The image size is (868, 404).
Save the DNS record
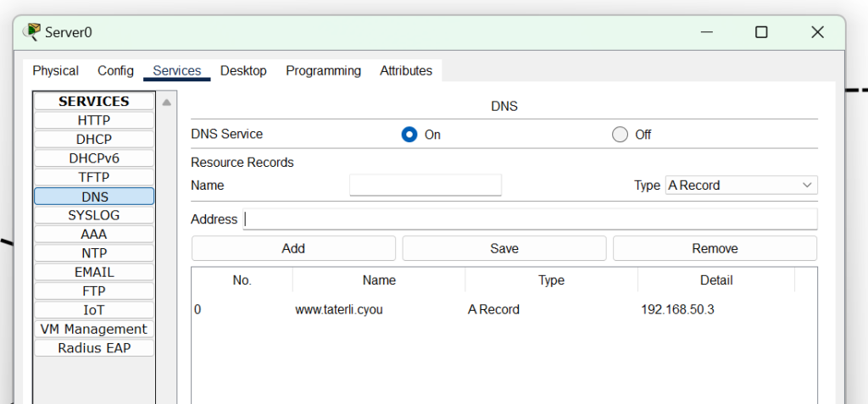point(504,248)
